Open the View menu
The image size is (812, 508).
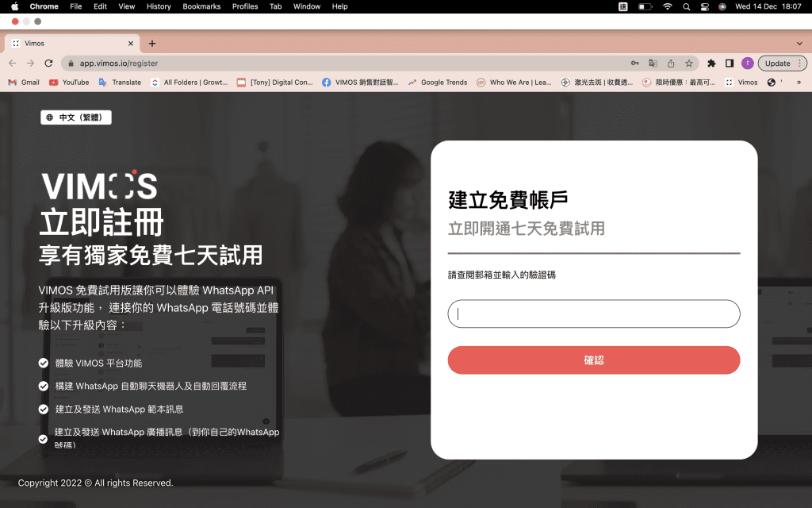pyautogui.click(x=126, y=6)
